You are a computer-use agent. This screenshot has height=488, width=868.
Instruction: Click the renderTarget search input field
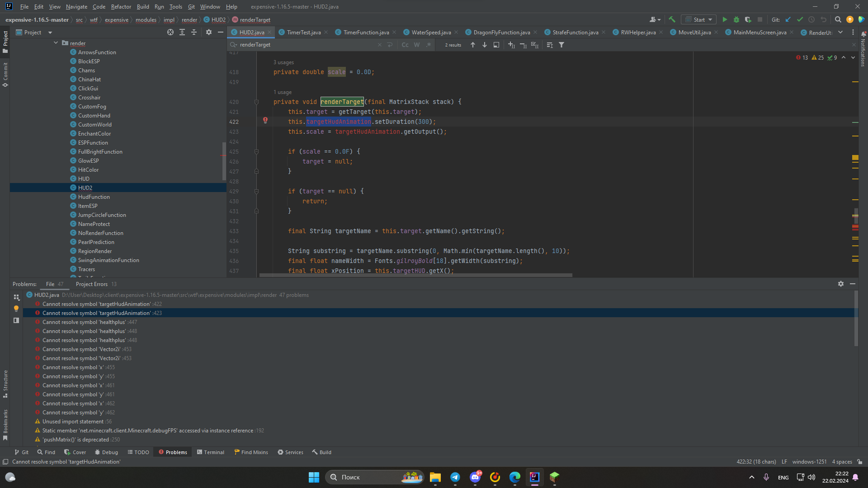pyautogui.click(x=307, y=45)
